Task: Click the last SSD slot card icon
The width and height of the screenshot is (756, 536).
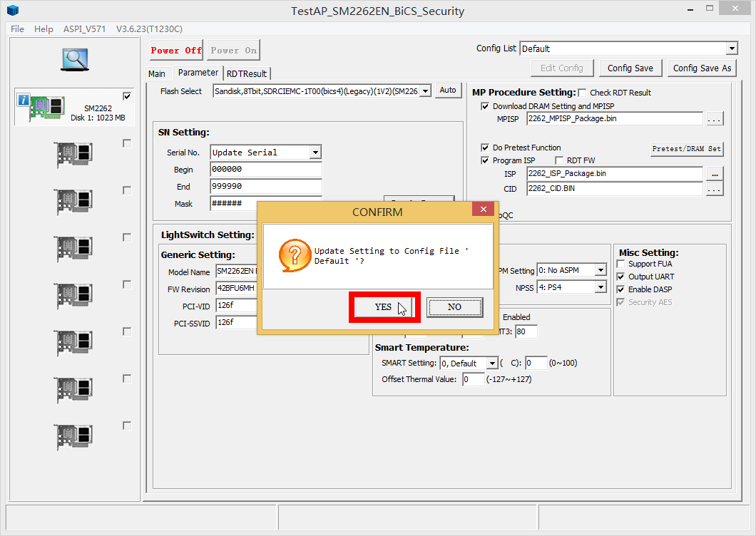Action: (73, 436)
